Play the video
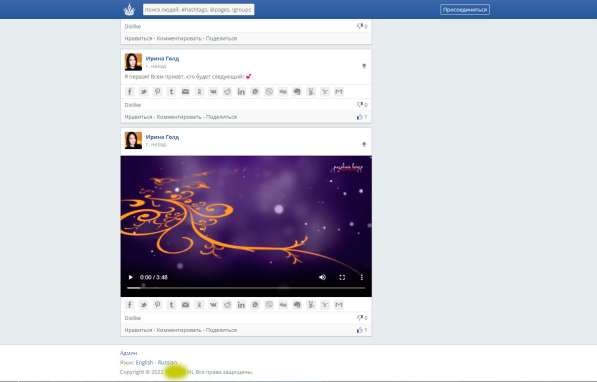 pos(131,277)
